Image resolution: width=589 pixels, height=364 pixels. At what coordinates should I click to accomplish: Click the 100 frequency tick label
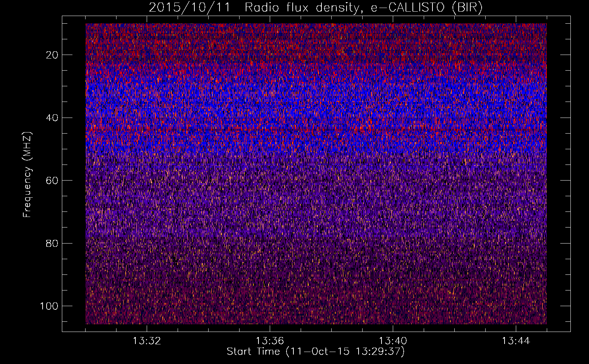coord(50,306)
